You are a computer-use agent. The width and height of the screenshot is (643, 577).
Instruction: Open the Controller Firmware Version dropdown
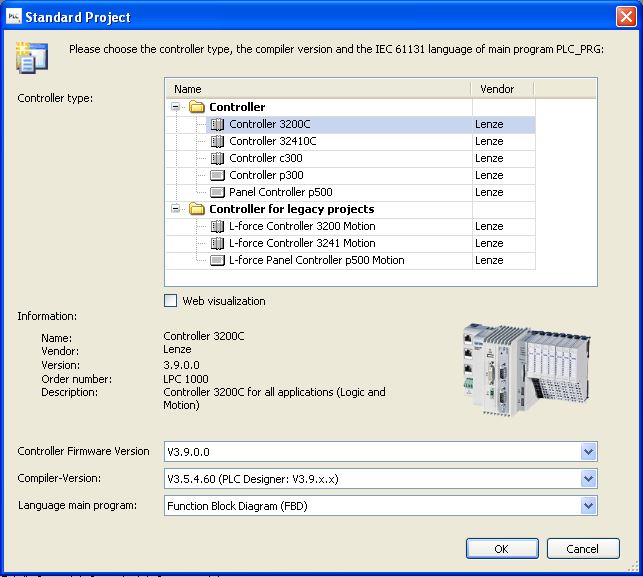coord(588,452)
